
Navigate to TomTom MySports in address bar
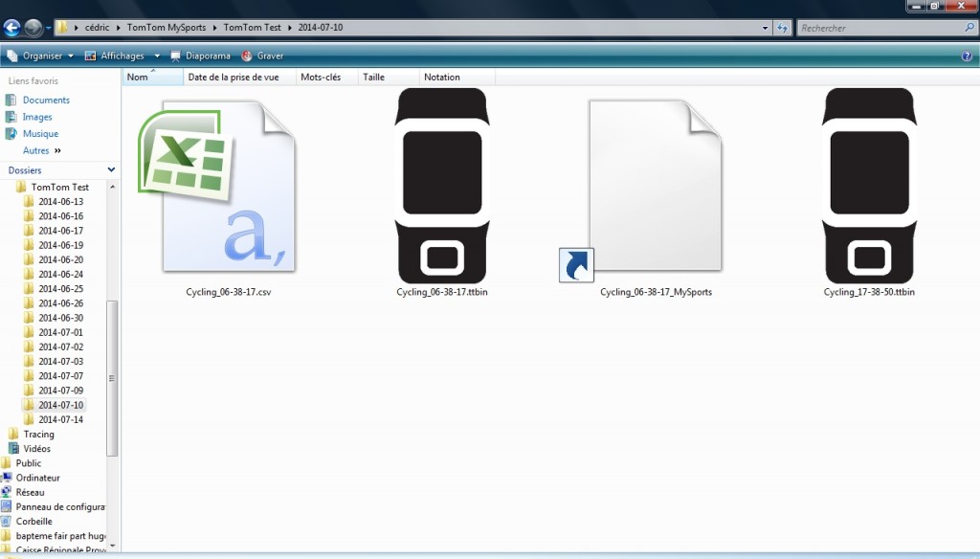point(167,28)
